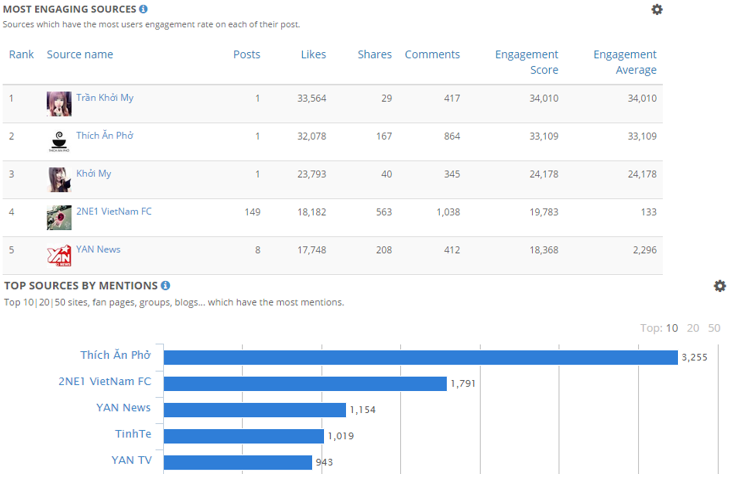Sort by Engagement Score column
The width and height of the screenshot is (733, 482).
526,62
